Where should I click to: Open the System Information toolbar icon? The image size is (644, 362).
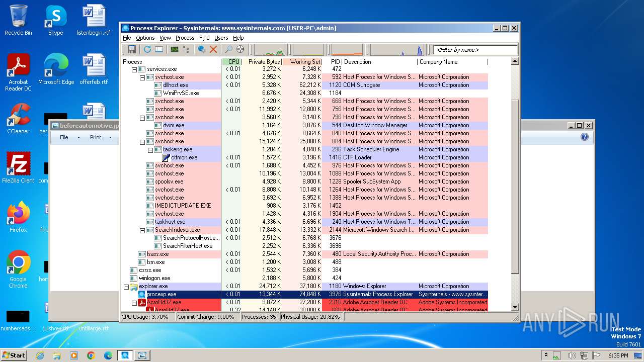[175, 49]
